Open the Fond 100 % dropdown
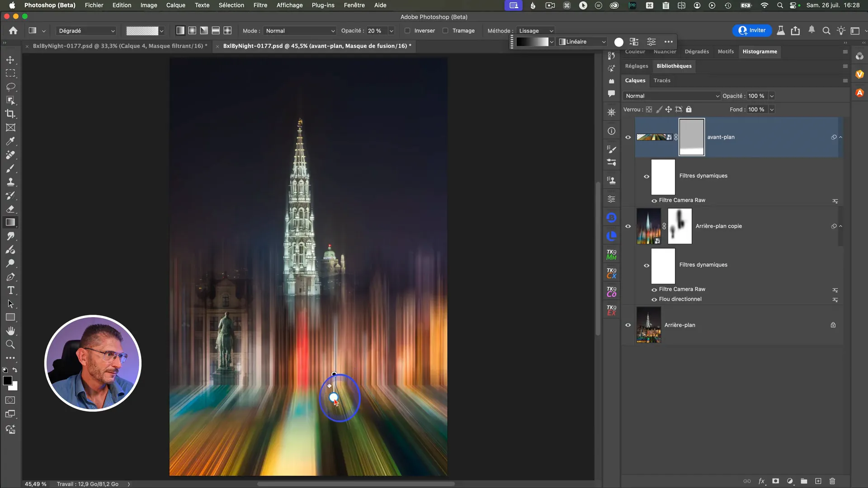Screen dimensions: 868x488 [772, 109]
